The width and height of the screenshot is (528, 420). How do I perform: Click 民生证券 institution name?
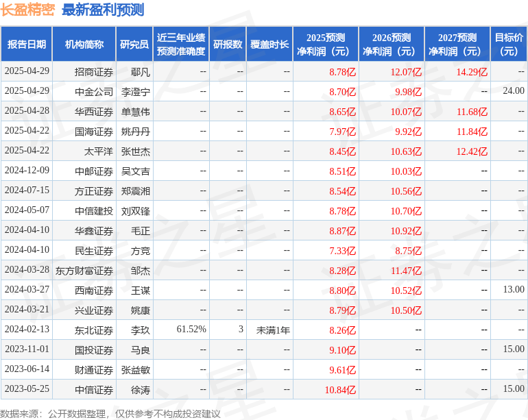[x=94, y=251]
